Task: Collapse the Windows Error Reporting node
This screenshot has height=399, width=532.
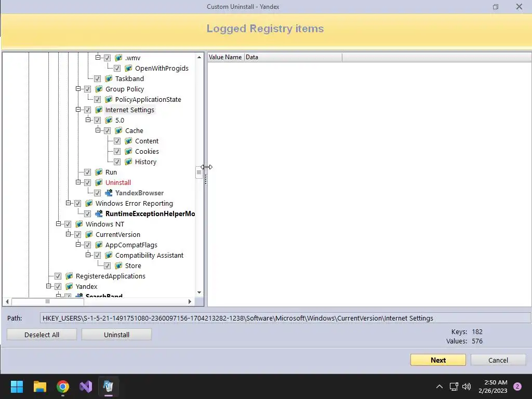Action: (68, 203)
